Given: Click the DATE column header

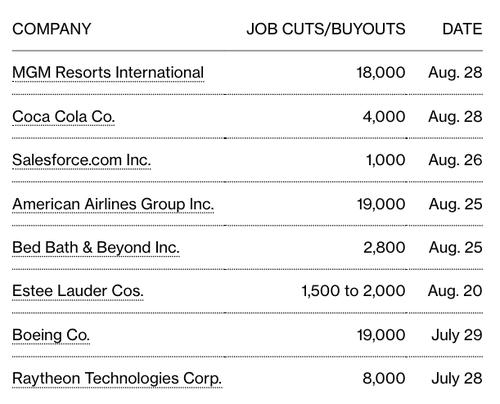Looking at the screenshot, I should pos(462,29).
